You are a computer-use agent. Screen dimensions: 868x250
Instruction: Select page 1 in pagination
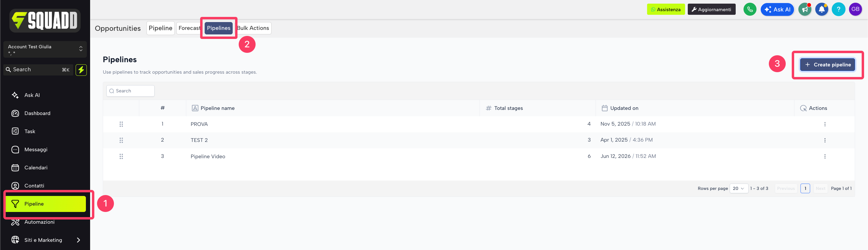(805, 188)
